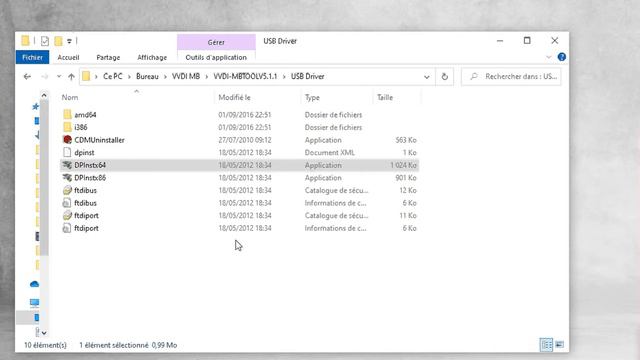Click the Document XML type cell
Viewport: 640px width, 360px height.
[329, 153]
